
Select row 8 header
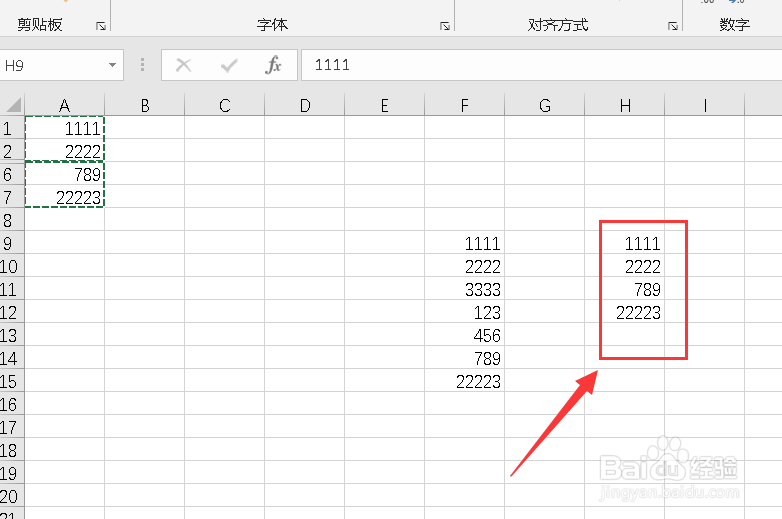point(12,220)
